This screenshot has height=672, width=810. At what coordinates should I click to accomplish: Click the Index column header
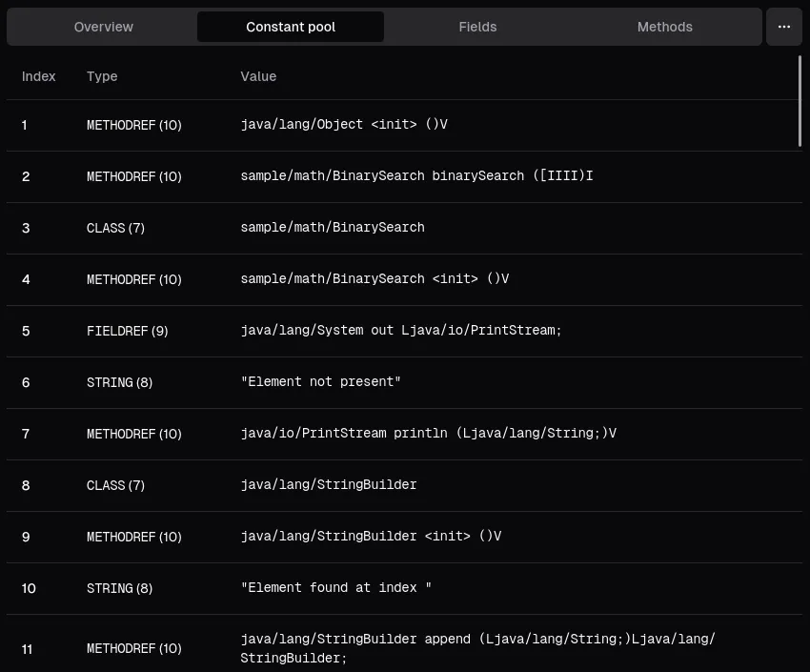pos(39,76)
